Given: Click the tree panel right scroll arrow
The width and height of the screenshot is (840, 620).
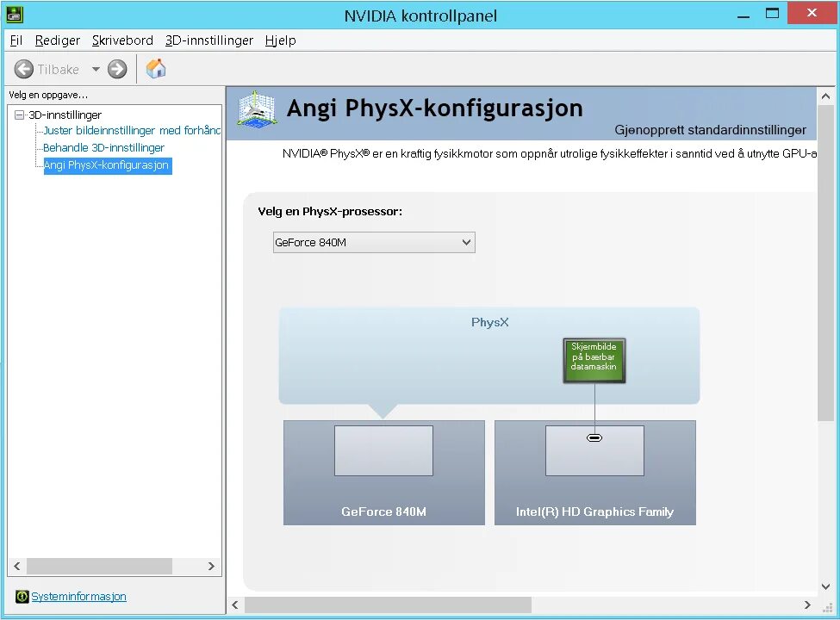Looking at the screenshot, I should pyautogui.click(x=211, y=566).
